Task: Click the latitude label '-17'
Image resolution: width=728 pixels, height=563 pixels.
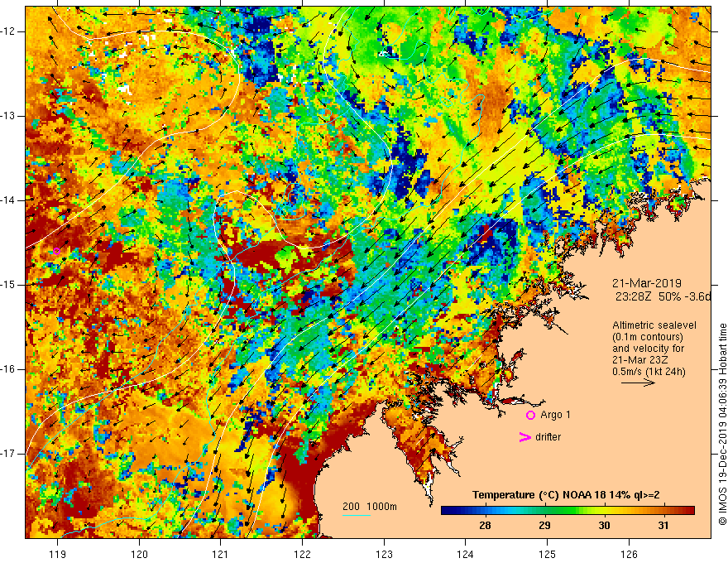Action: point(8,454)
